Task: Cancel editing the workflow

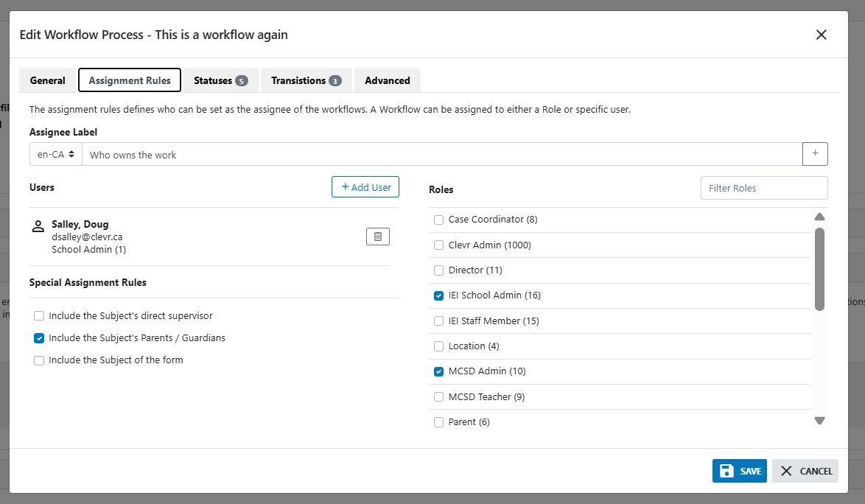Action: (805, 471)
